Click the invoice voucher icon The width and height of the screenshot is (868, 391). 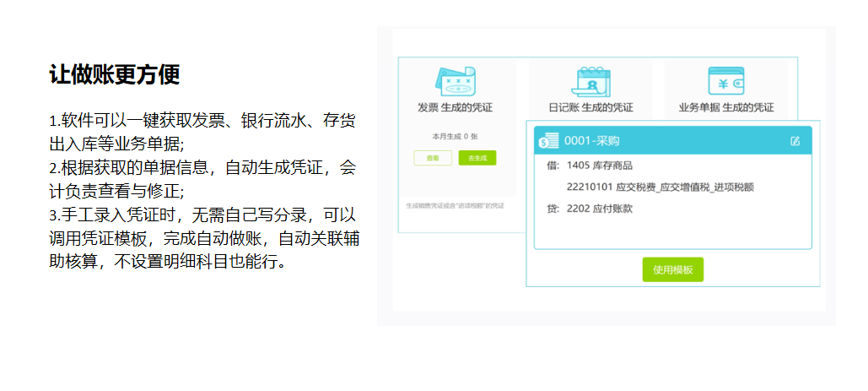[x=456, y=82]
